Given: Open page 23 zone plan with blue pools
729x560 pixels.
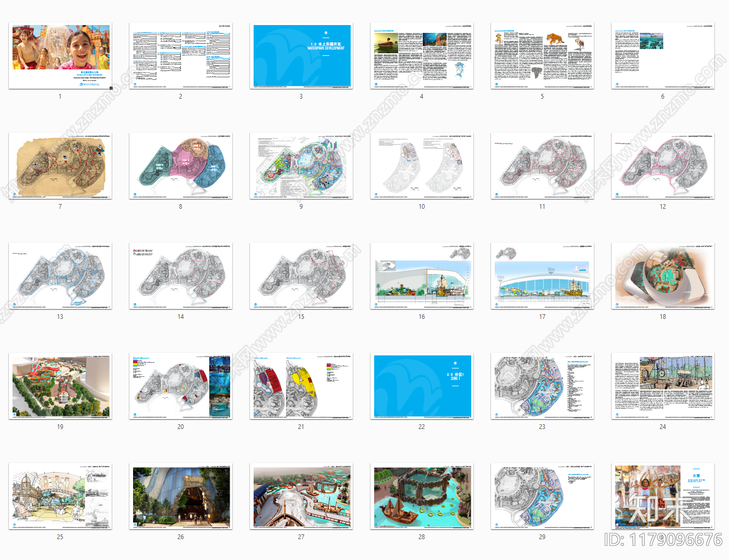Looking at the screenshot, I should point(542,386).
